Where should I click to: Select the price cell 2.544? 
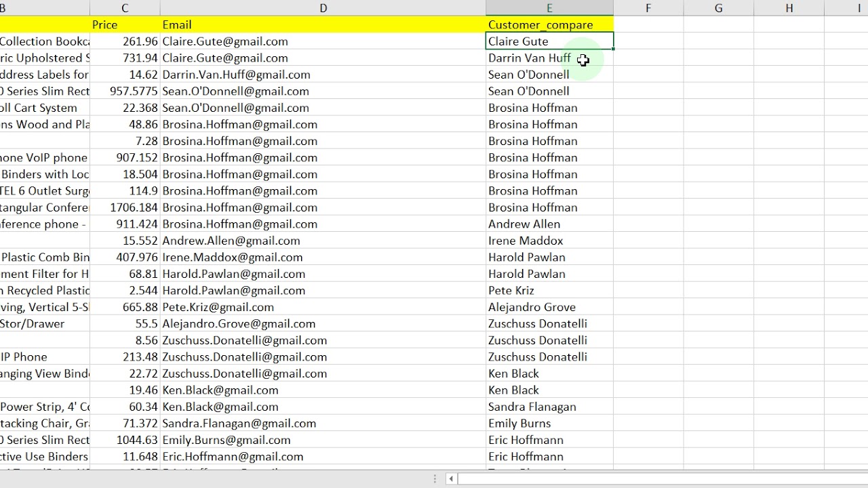(x=125, y=291)
